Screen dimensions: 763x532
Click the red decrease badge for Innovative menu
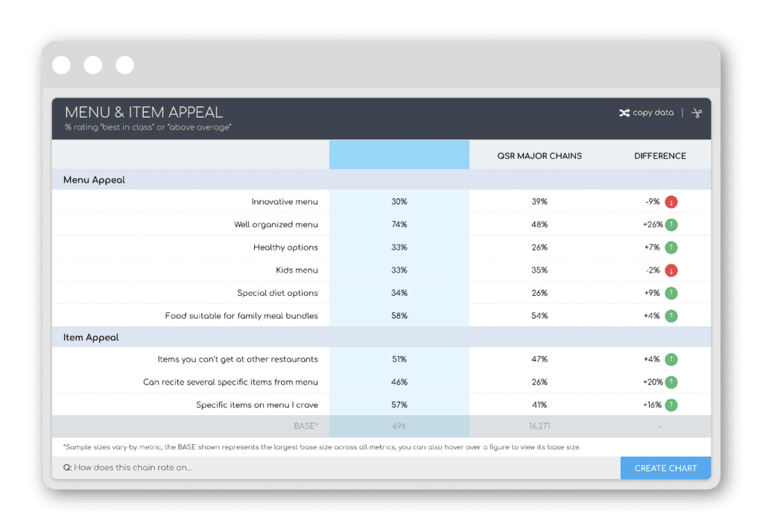click(671, 201)
